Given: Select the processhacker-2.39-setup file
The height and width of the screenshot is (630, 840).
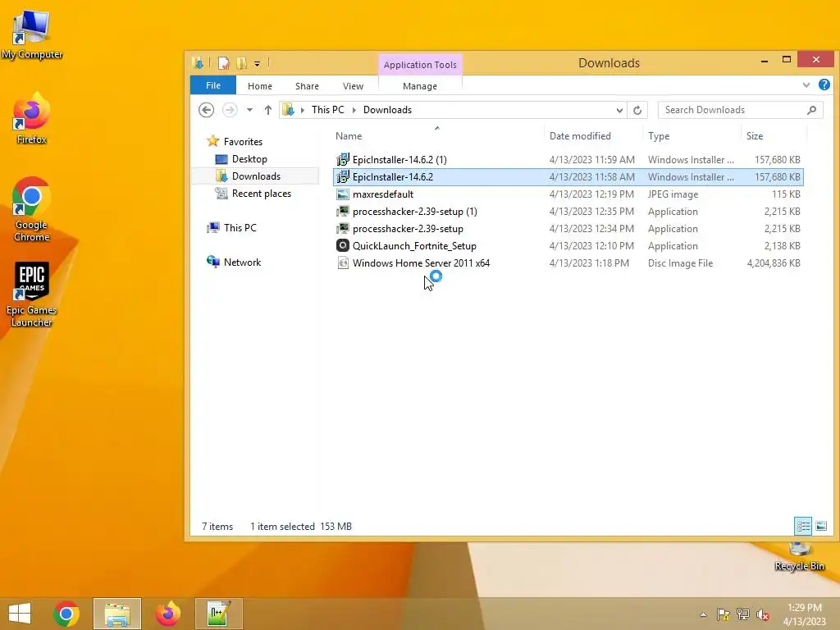Looking at the screenshot, I should point(568,228).
